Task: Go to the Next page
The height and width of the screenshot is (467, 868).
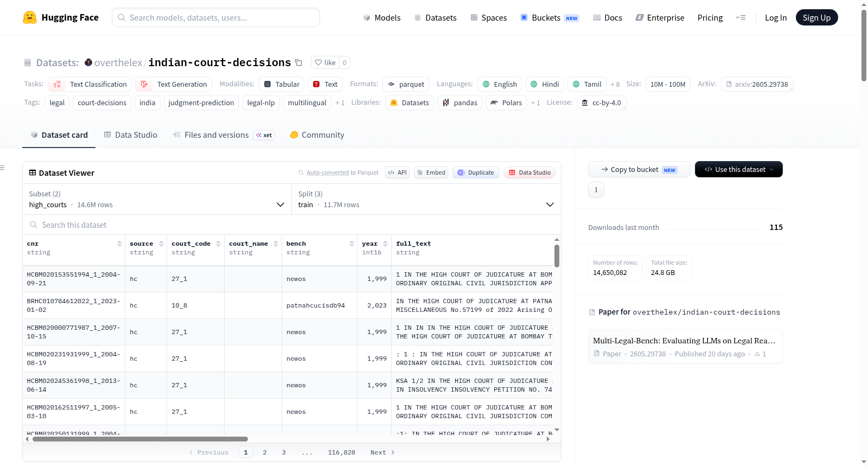Action: click(x=382, y=452)
